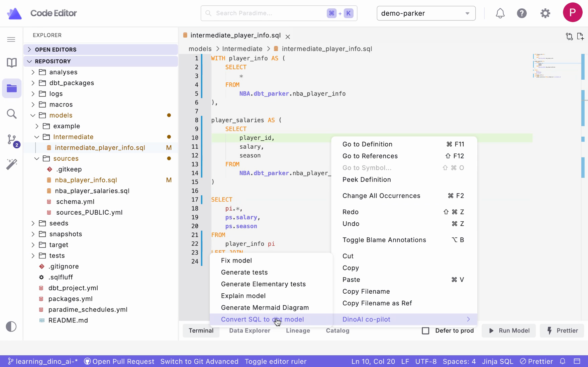Click Ln 10, Col 20 cursor position
Screen dimensions: 588x367
[x=373, y=361]
